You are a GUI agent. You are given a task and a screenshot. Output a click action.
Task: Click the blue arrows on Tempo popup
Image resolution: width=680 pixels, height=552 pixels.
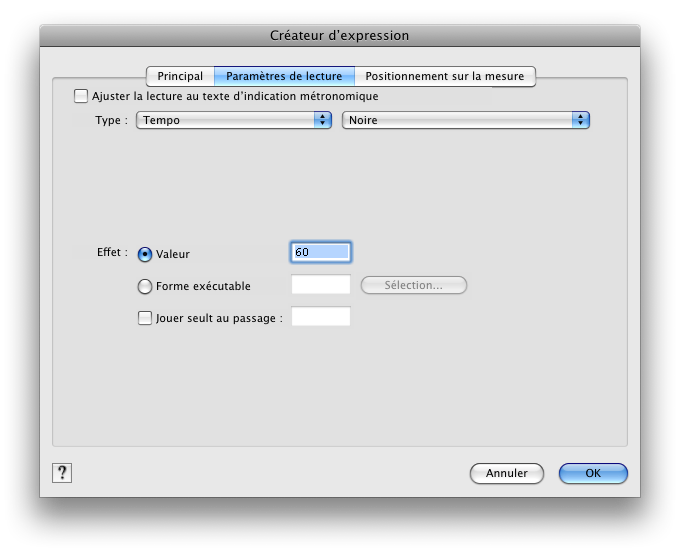point(322,120)
